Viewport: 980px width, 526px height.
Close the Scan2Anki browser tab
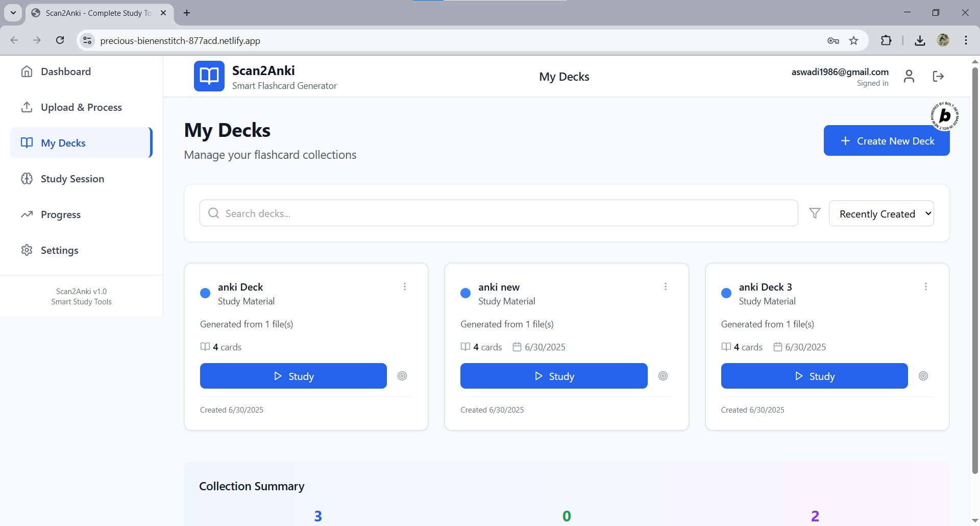coord(163,13)
